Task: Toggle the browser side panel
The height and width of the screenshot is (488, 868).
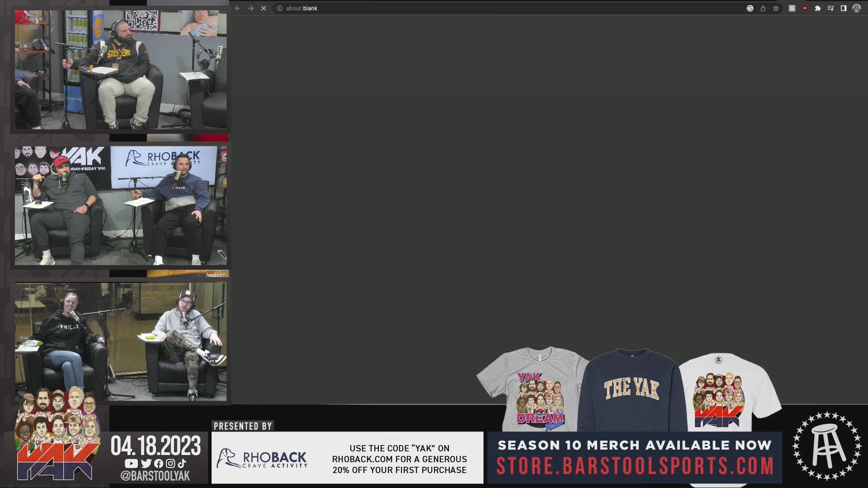Action: click(844, 8)
